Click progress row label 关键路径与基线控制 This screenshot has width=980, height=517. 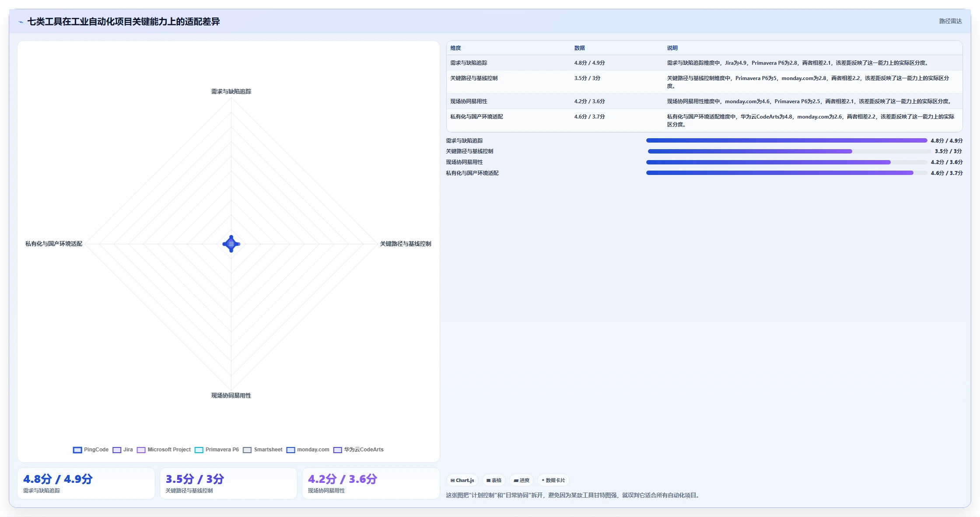pos(469,151)
